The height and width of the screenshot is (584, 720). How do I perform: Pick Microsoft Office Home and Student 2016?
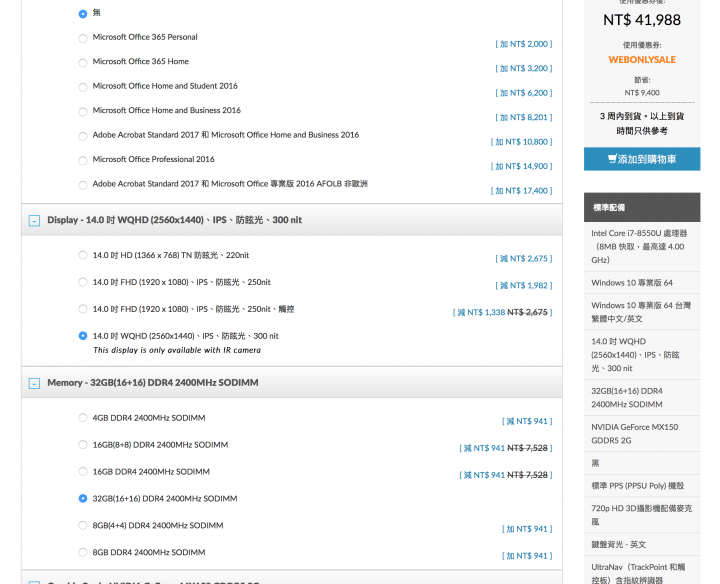(x=83, y=87)
